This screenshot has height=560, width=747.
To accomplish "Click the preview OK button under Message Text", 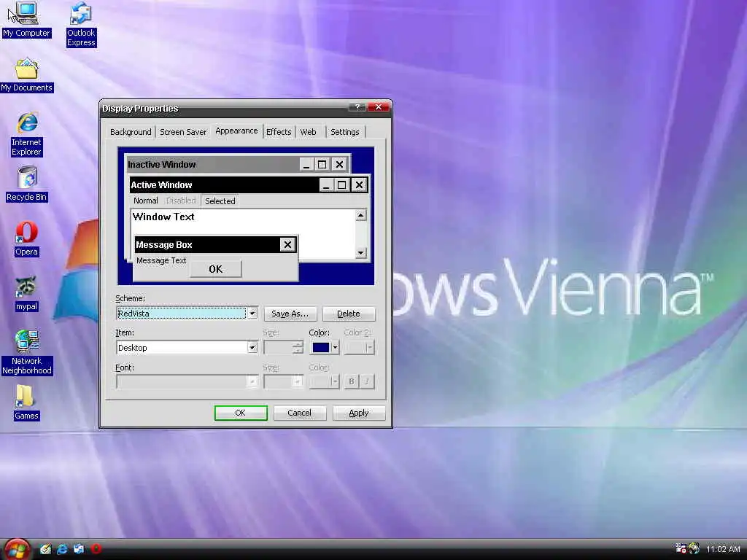I will tap(216, 269).
